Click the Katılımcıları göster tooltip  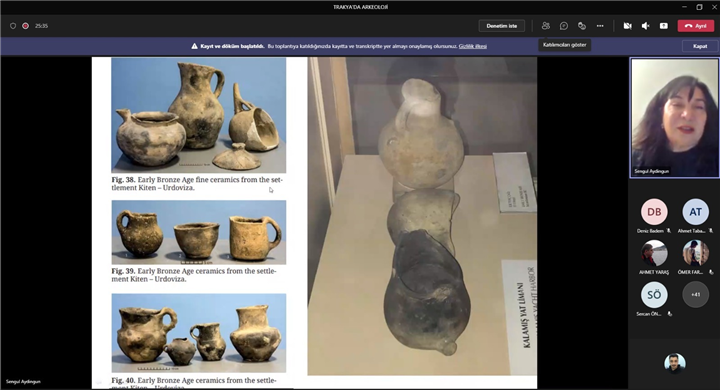point(564,45)
